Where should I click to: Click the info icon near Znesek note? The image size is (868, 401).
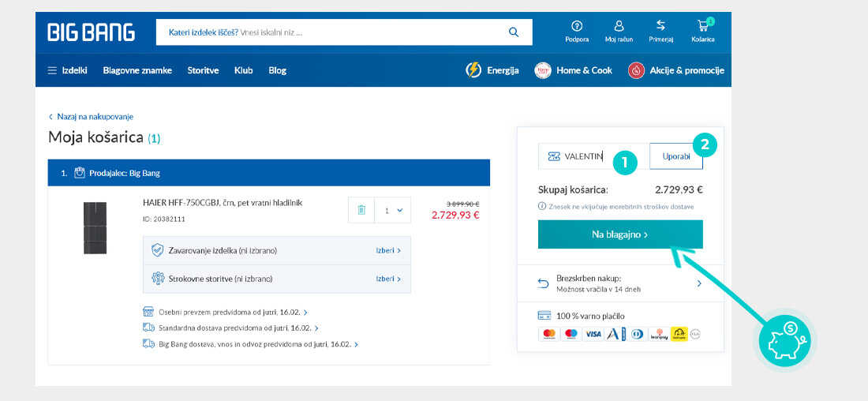click(542, 206)
